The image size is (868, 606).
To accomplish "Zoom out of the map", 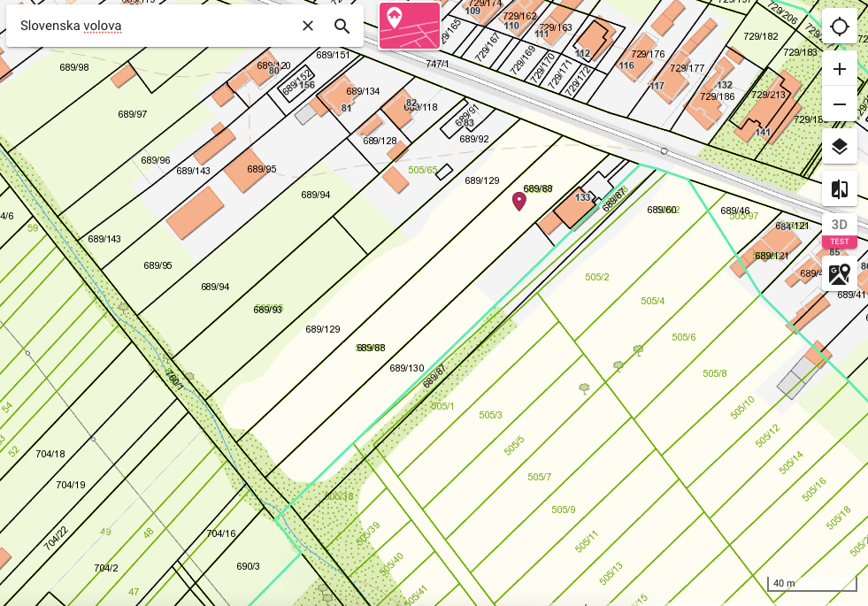I will [840, 104].
